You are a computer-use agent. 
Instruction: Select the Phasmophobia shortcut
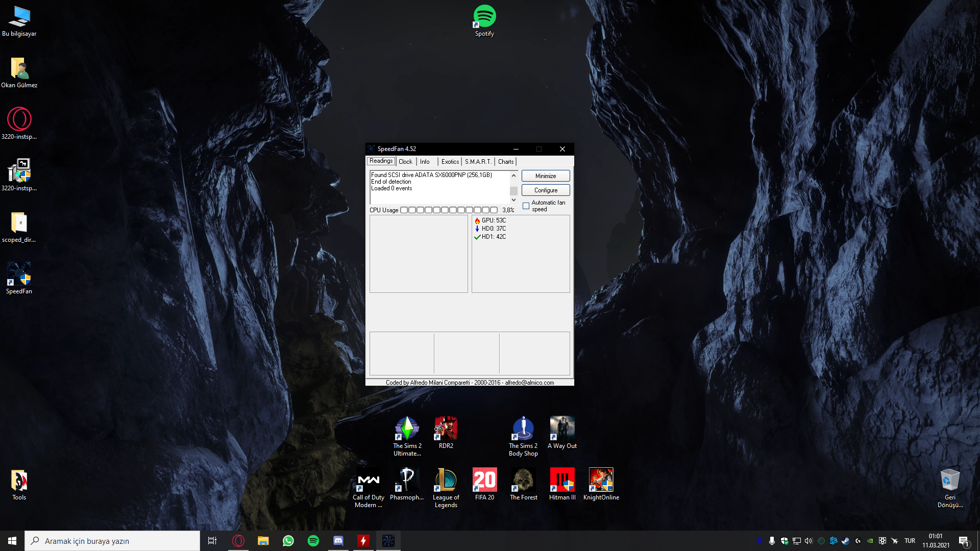click(x=407, y=485)
